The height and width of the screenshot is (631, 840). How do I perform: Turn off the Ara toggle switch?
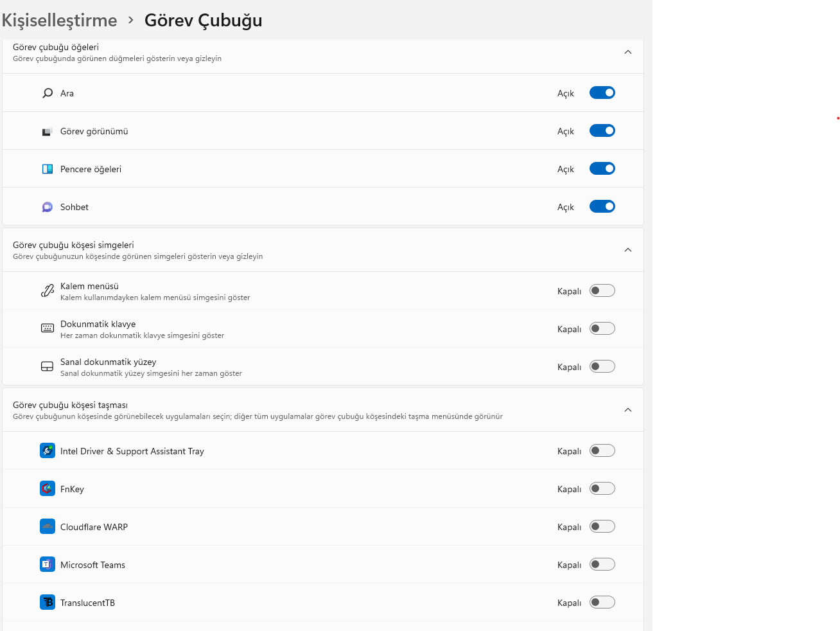pos(602,93)
